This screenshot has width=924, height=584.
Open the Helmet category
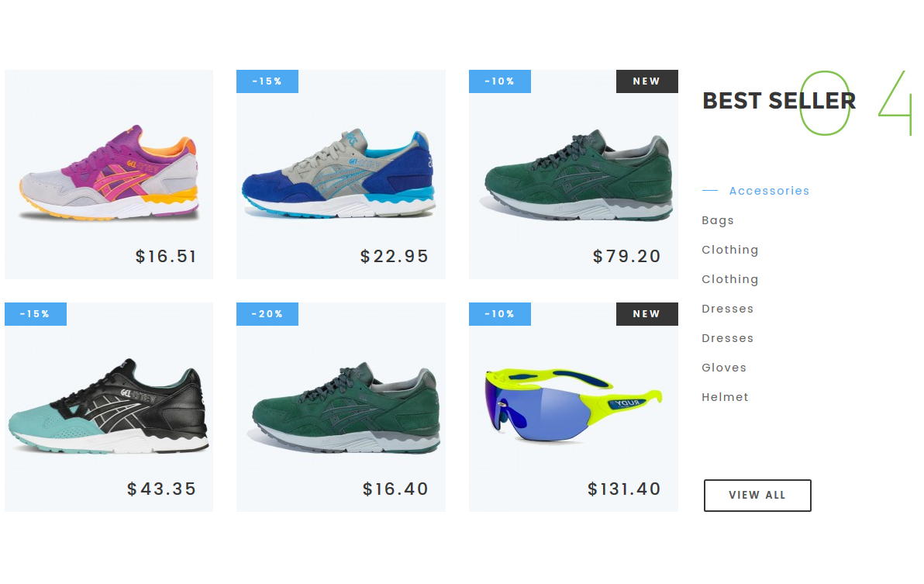[725, 397]
